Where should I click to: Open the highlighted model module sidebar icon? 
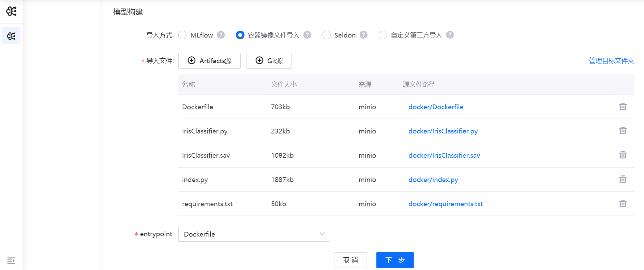[x=11, y=35]
